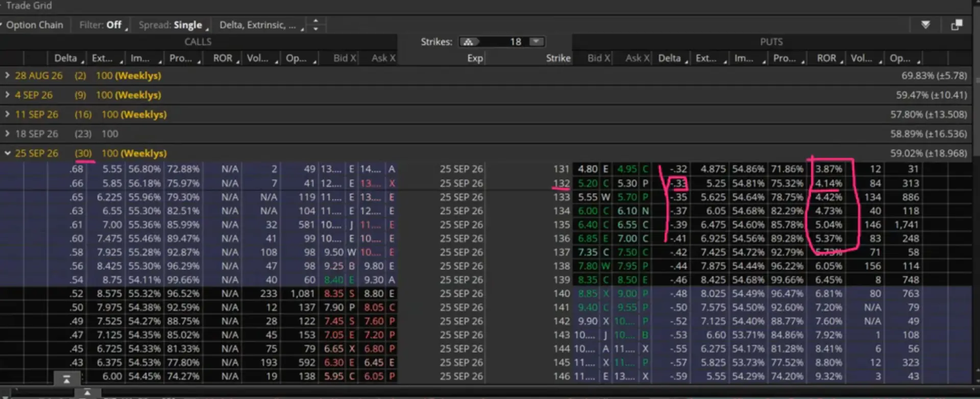Click implied volatility 59.02% (±18.968)

928,153
